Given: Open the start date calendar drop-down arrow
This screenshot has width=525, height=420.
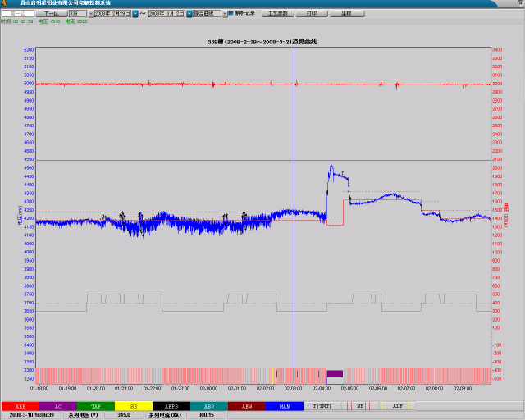Looking at the screenshot, I should 135,14.
